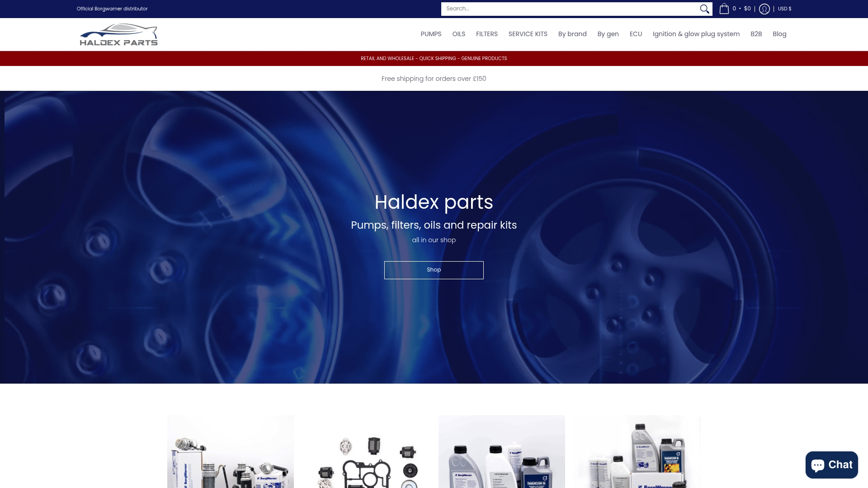
Task: Open Ignition & glow plug system menu
Action: [x=696, y=34]
